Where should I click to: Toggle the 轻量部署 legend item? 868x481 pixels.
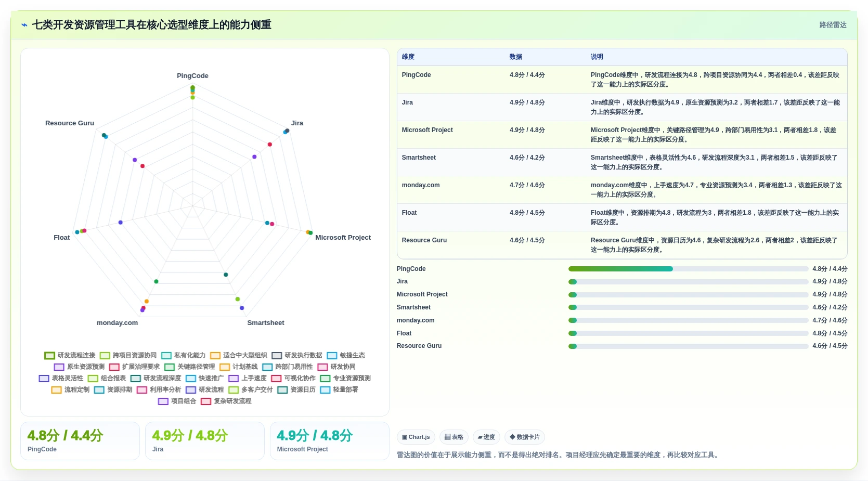click(339, 390)
